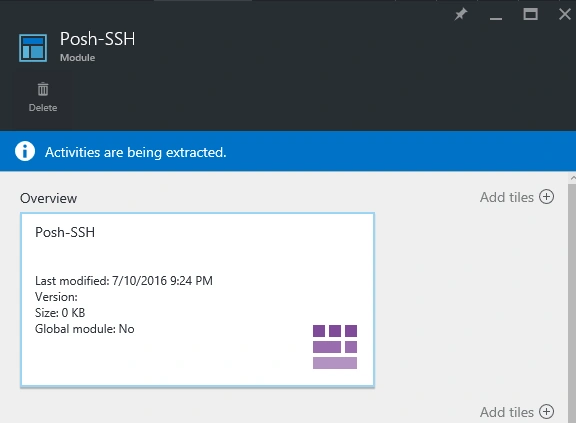Image resolution: width=576 pixels, height=423 pixels.
Task: Maximize the Posh-SSH blade
Action: click(x=530, y=15)
